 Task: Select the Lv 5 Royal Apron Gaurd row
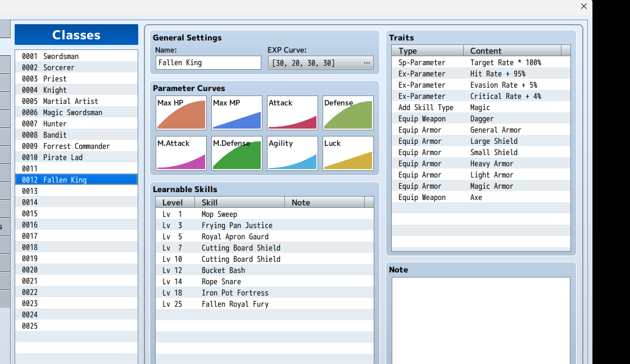(265, 237)
